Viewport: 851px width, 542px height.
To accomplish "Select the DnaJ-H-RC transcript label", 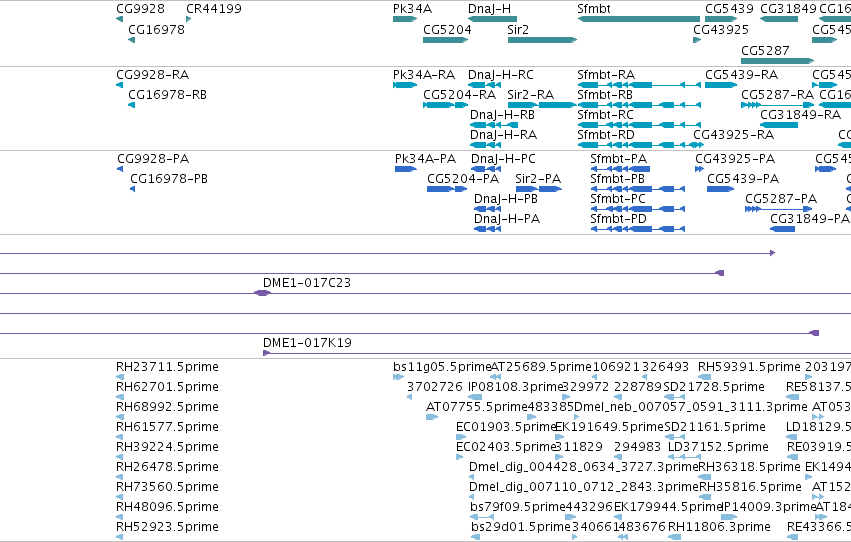I will tap(500, 74).
